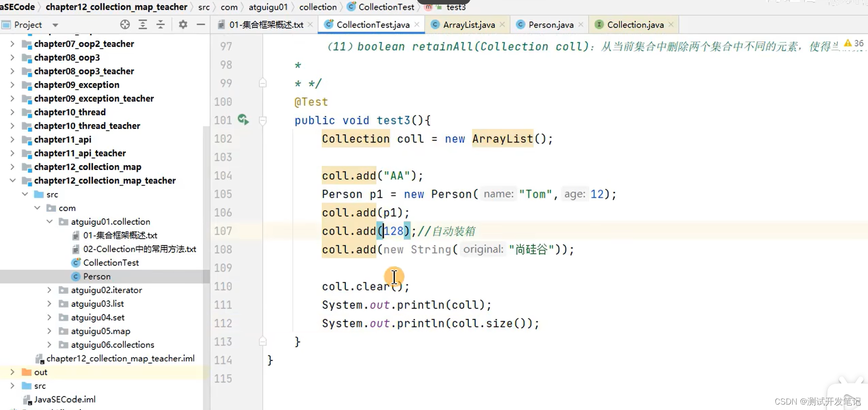
Task: Select chapter08_oop3_teacher module
Action: pos(84,71)
